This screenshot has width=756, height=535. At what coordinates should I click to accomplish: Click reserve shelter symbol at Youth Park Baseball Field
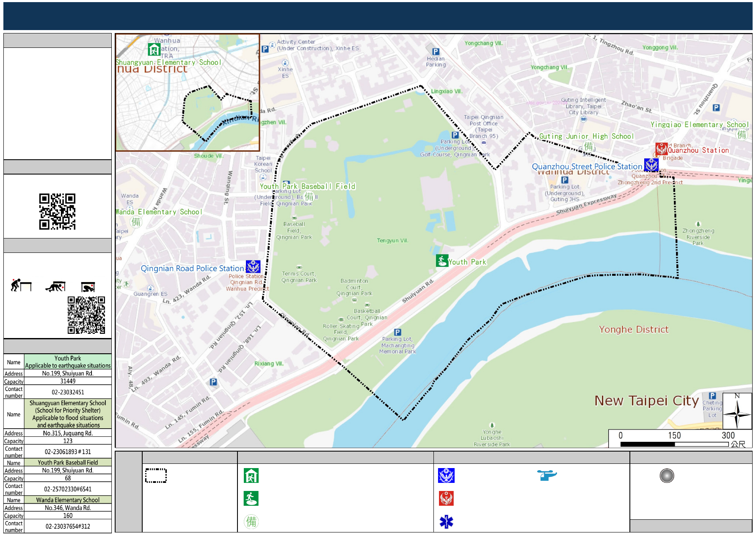tap(309, 196)
